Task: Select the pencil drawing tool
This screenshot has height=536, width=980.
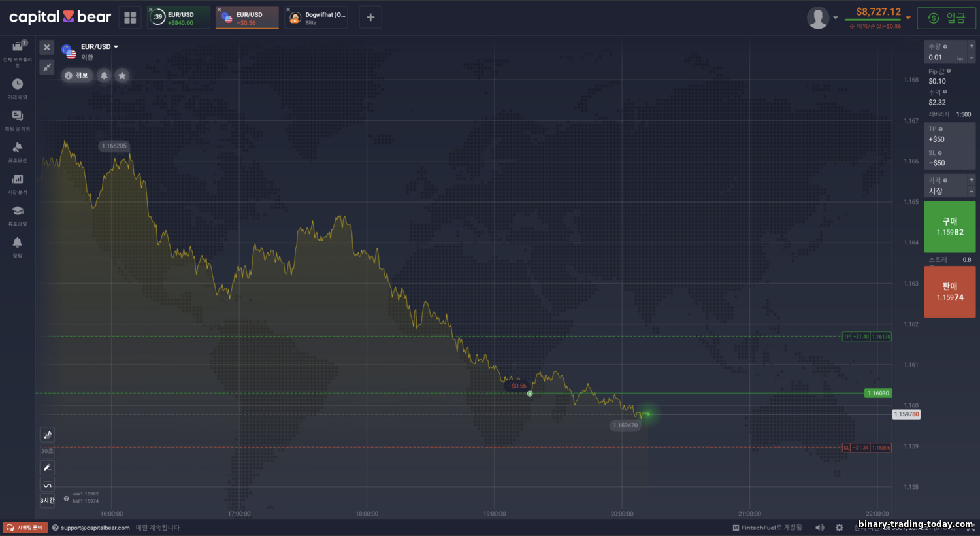Action: pyautogui.click(x=47, y=467)
